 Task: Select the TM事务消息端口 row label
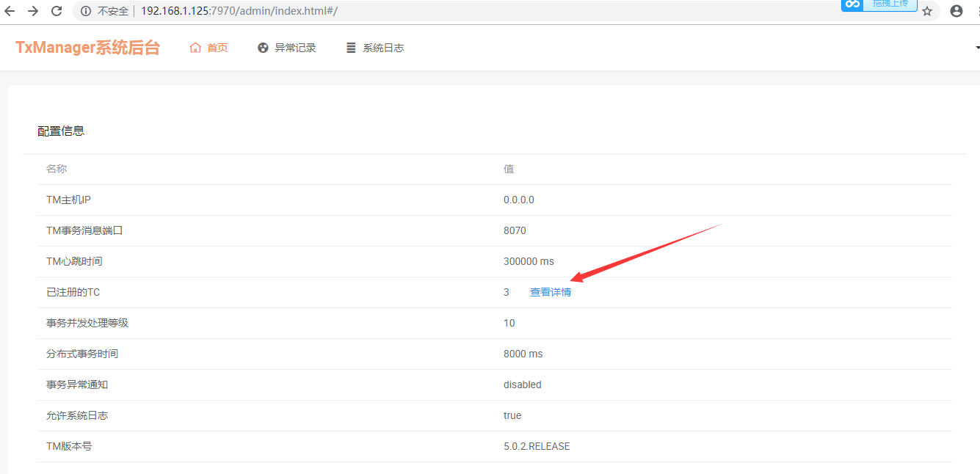click(x=84, y=230)
